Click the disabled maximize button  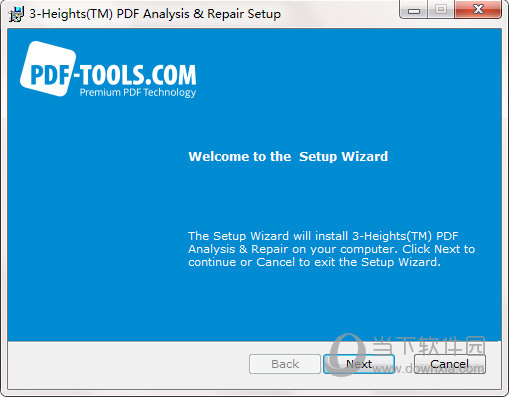[x=441, y=9]
